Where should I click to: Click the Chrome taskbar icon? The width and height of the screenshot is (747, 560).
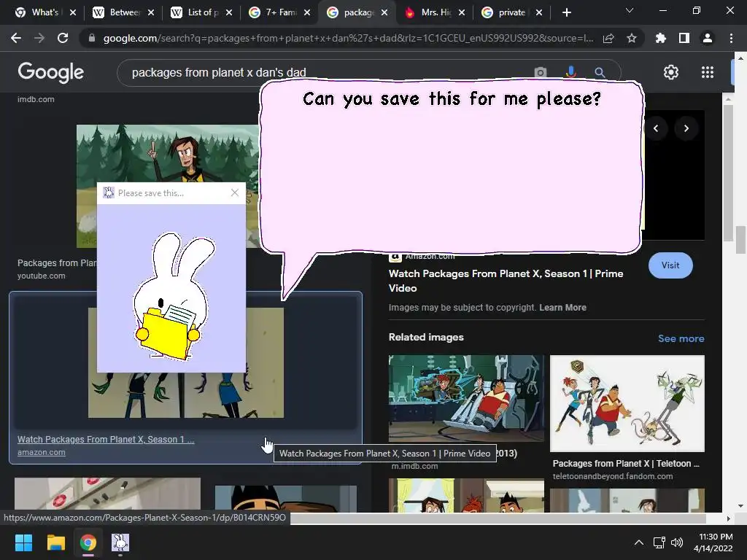tap(88, 542)
